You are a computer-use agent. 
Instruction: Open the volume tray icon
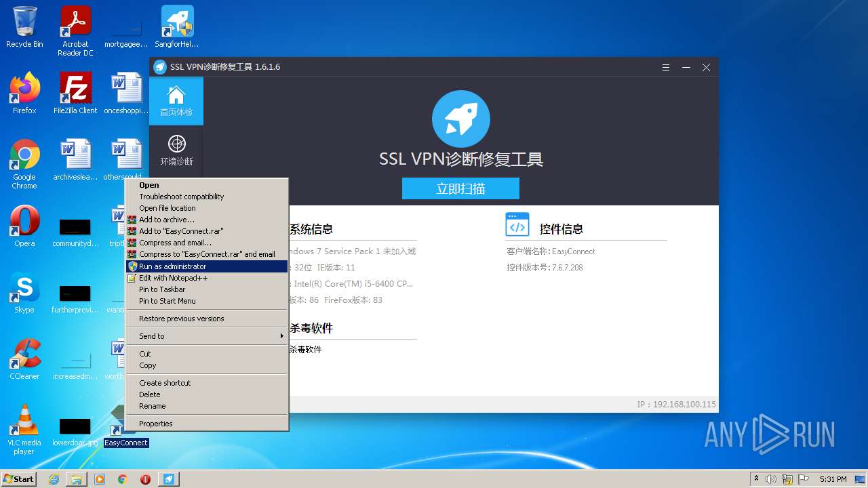771,479
